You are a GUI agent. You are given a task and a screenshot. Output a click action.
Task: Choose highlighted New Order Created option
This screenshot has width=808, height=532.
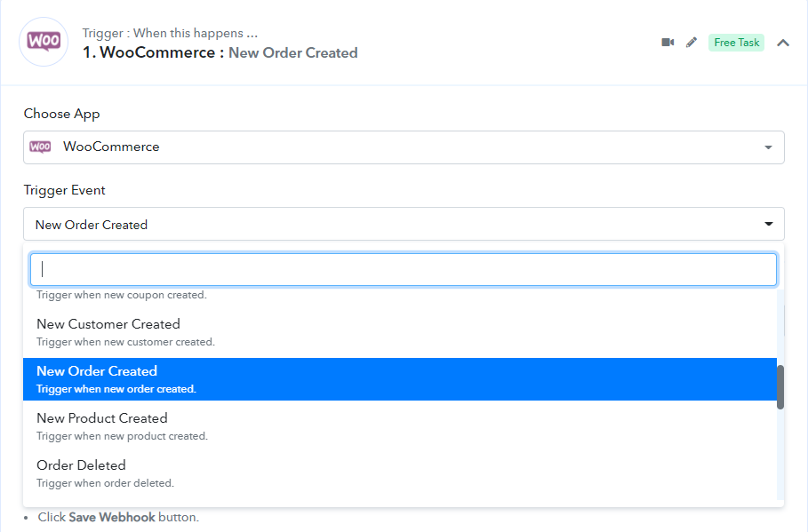[x=400, y=379]
